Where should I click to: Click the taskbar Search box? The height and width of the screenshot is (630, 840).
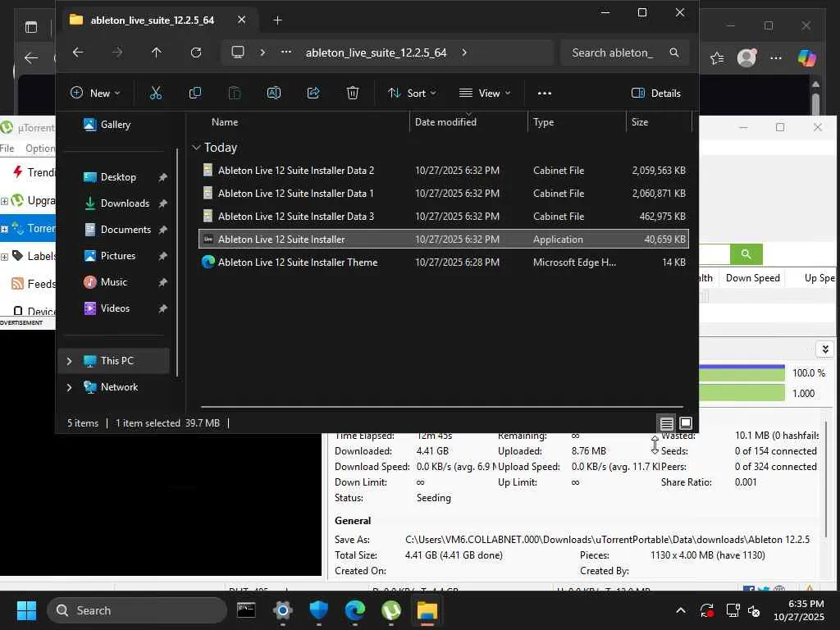point(137,610)
